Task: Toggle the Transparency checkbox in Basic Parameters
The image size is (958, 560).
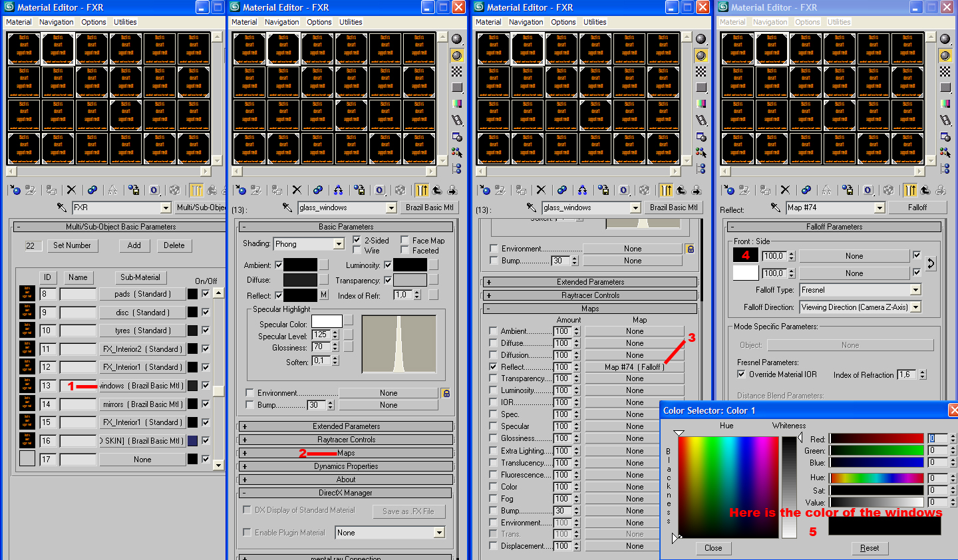Action: (389, 280)
